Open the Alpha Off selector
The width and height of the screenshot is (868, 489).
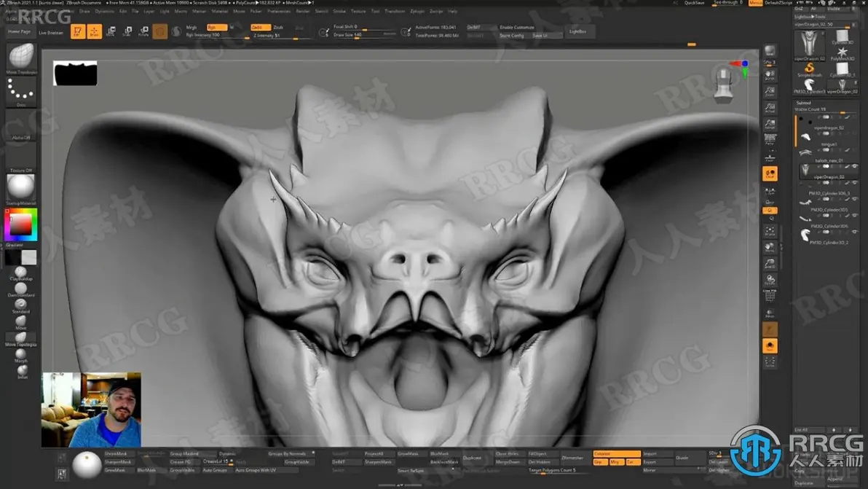(21, 126)
